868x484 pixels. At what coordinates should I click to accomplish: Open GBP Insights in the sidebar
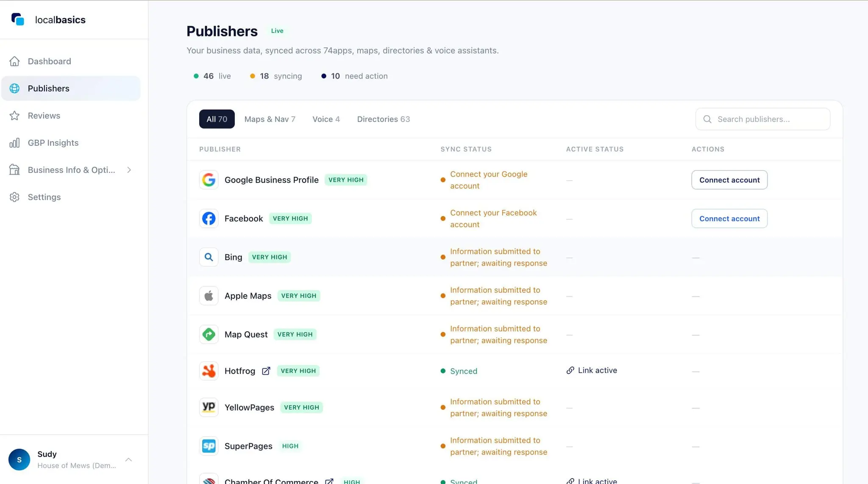pyautogui.click(x=71, y=143)
